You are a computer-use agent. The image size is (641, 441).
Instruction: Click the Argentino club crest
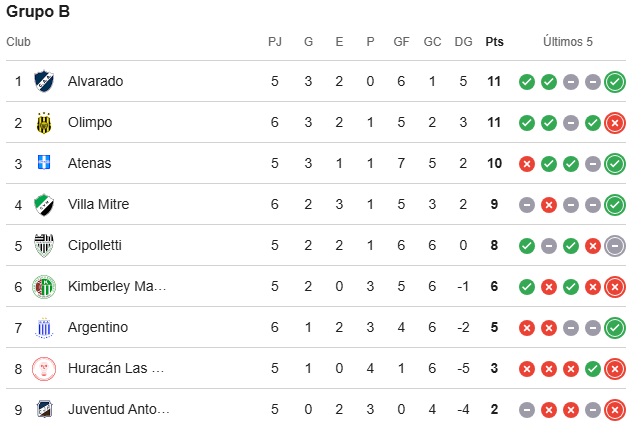tap(44, 327)
